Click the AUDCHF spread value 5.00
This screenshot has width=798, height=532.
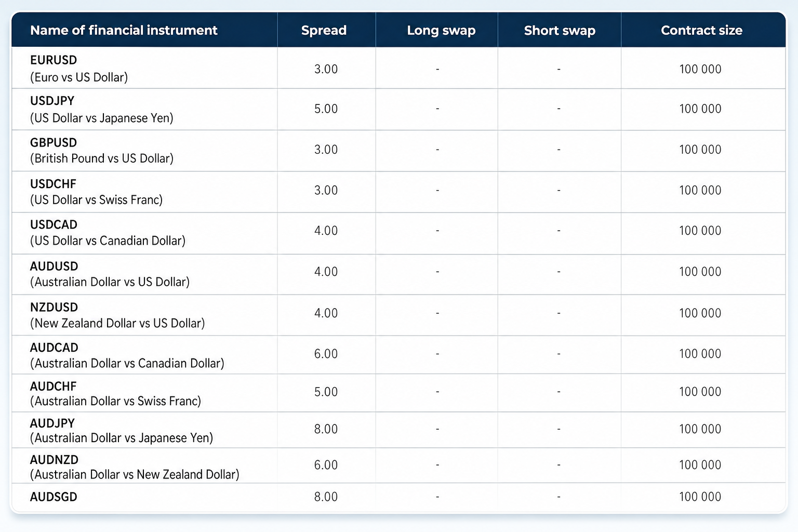click(x=326, y=392)
